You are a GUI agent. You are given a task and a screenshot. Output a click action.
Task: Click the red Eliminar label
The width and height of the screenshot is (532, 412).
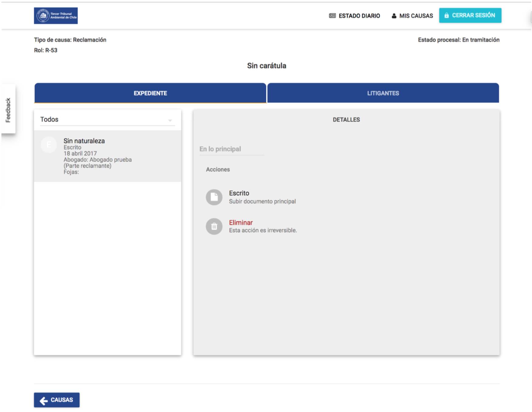pos(240,222)
